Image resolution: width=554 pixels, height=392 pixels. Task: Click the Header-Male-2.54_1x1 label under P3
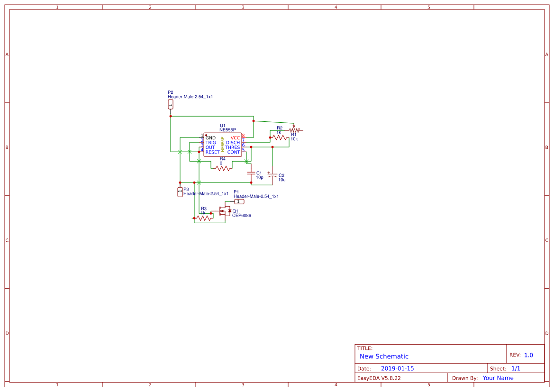click(x=206, y=194)
